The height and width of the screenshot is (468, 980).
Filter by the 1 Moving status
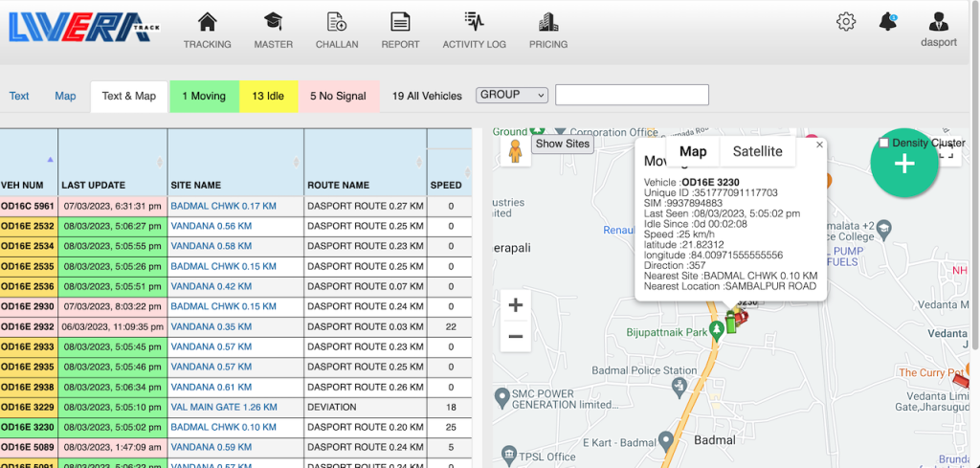click(x=204, y=96)
